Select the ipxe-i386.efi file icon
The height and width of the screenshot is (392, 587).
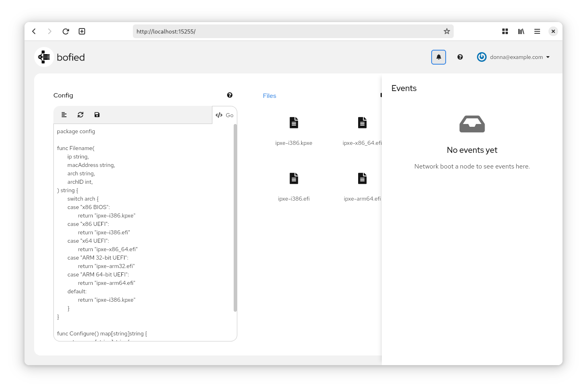[x=294, y=179]
